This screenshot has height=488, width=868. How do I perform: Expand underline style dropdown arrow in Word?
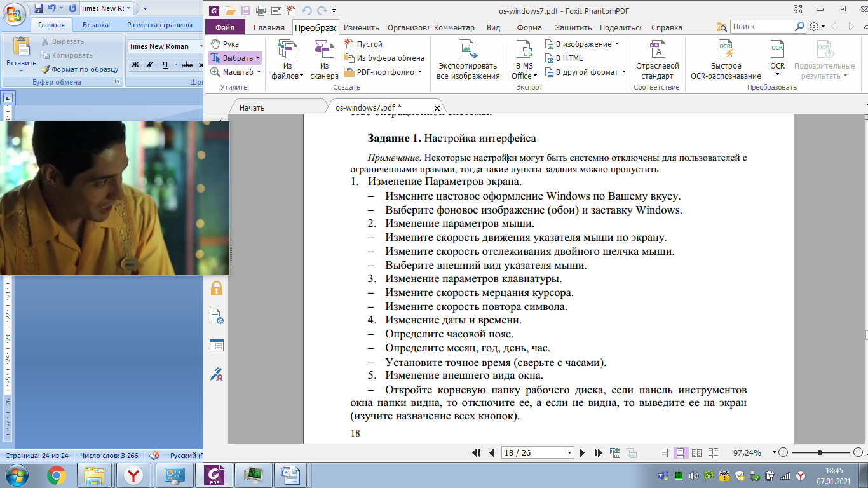coord(174,65)
